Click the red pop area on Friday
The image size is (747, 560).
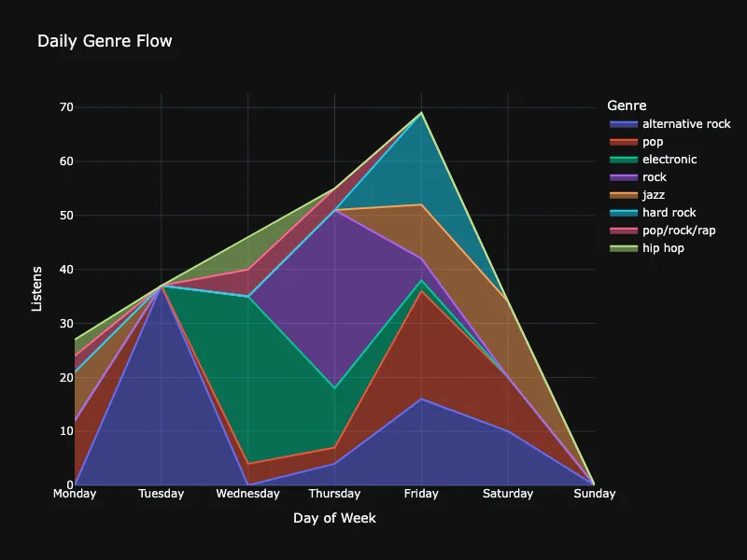tap(421, 344)
